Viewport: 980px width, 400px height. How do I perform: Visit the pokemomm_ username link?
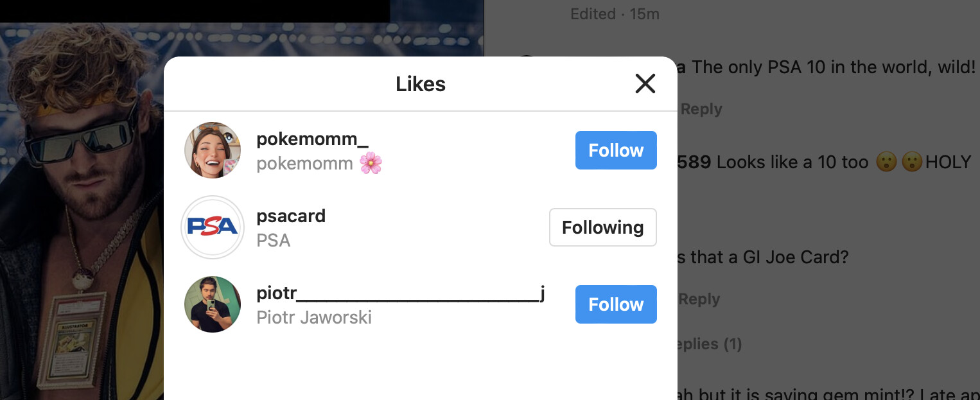pyautogui.click(x=312, y=139)
